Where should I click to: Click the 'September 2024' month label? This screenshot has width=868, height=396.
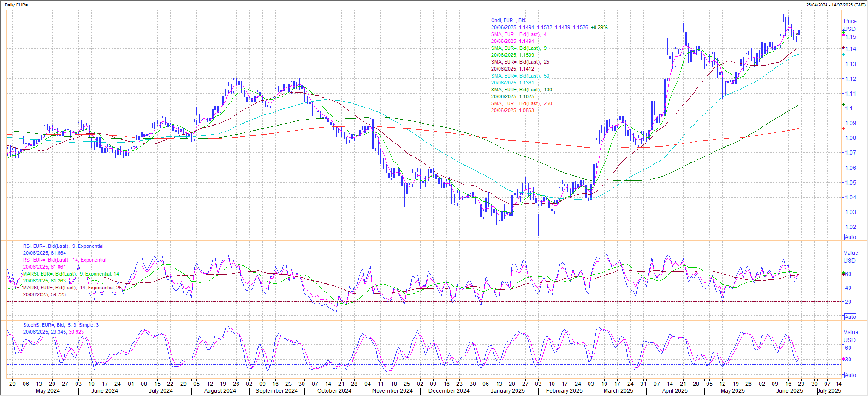pyautogui.click(x=277, y=391)
